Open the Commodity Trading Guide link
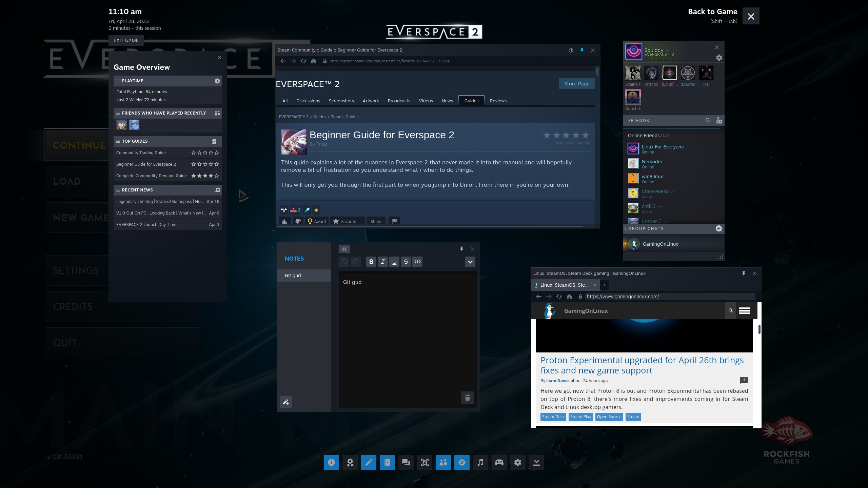Viewport: 868px width, 488px height. pyautogui.click(x=141, y=153)
